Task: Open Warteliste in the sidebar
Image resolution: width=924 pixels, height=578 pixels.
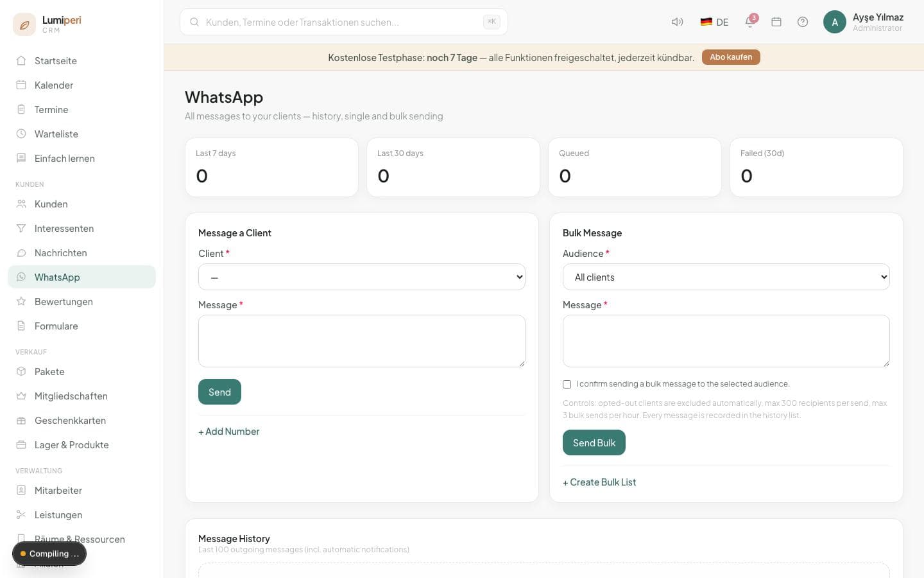Action: tap(82, 134)
